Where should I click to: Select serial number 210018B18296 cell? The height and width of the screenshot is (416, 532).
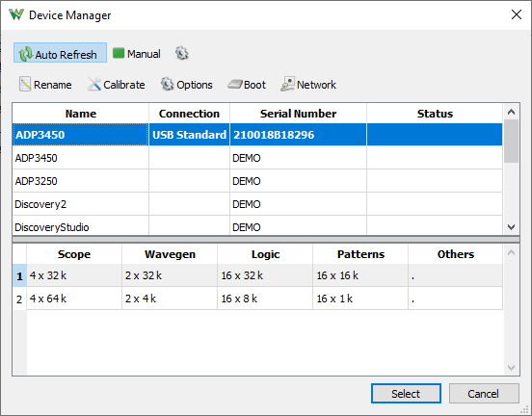point(298,135)
